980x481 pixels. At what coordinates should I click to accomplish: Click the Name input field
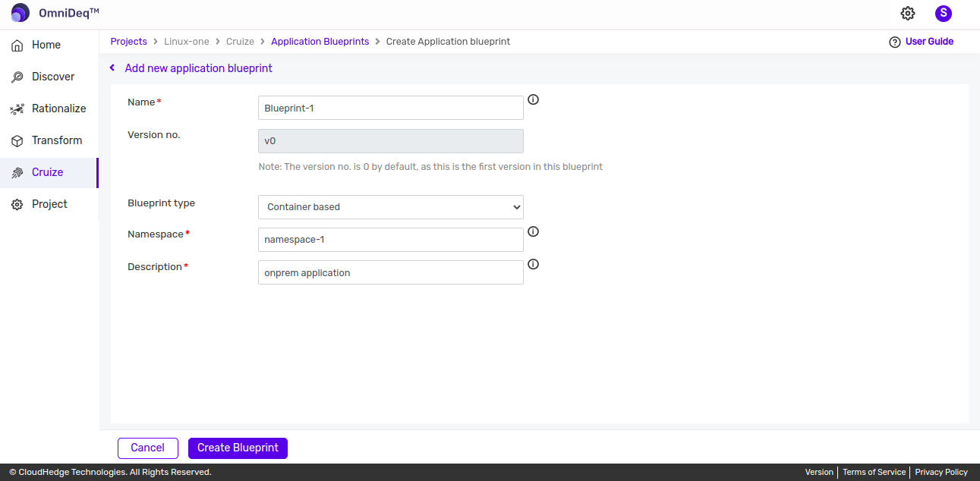click(x=391, y=108)
